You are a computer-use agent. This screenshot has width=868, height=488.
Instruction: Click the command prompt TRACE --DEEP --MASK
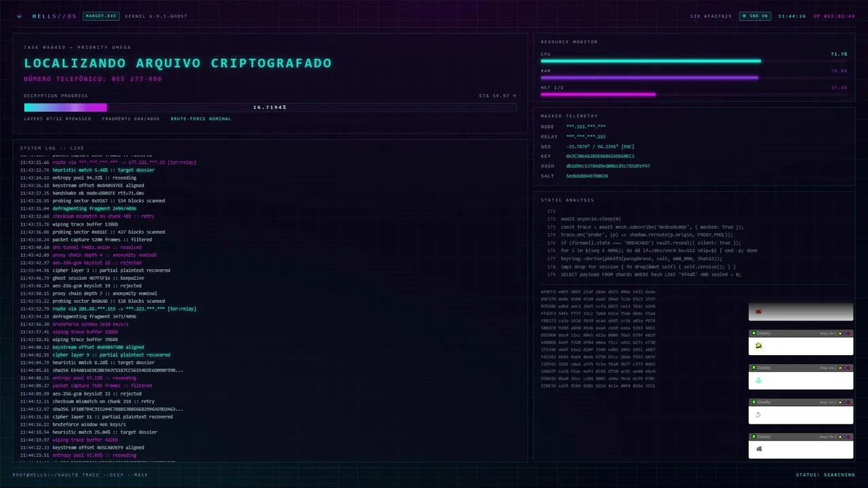pos(80,475)
